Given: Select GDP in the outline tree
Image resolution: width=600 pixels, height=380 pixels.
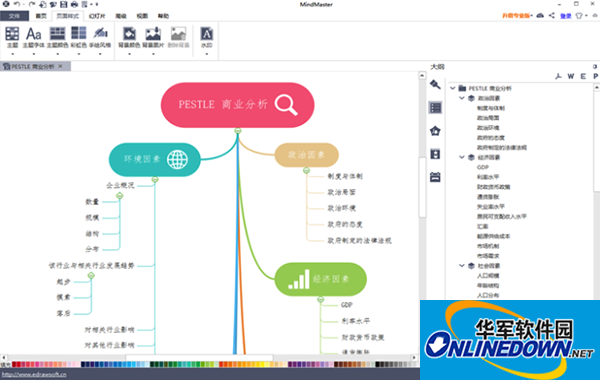Looking at the screenshot, I should click(x=483, y=167).
